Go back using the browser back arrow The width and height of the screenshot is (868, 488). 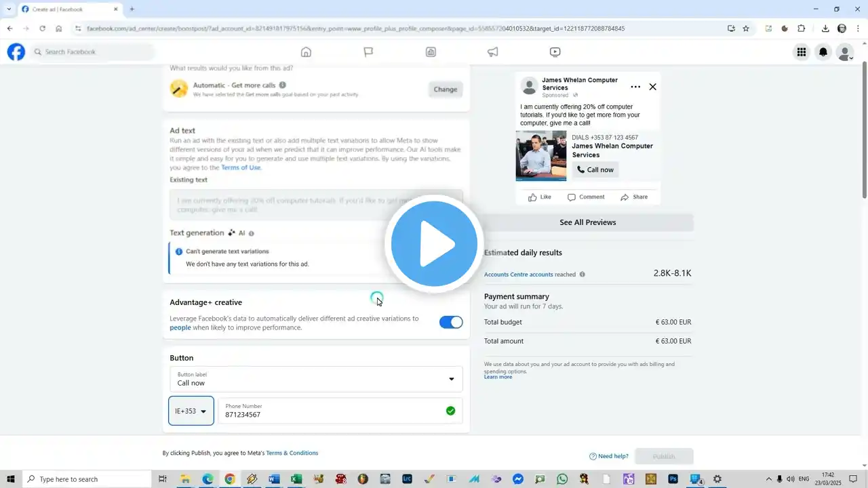coord(9,28)
